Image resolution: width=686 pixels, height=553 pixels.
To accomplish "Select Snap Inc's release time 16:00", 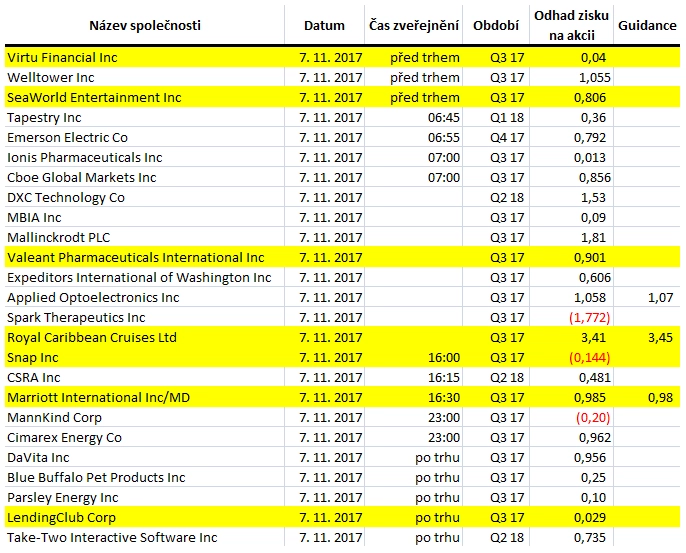I will click(x=444, y=358).
